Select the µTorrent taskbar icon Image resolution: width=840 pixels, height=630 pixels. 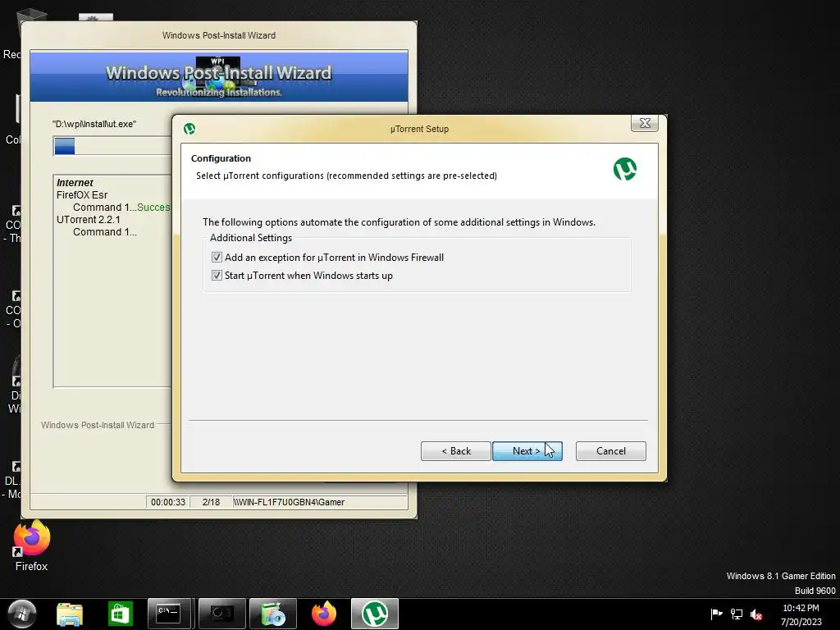[x=374, y=614]
